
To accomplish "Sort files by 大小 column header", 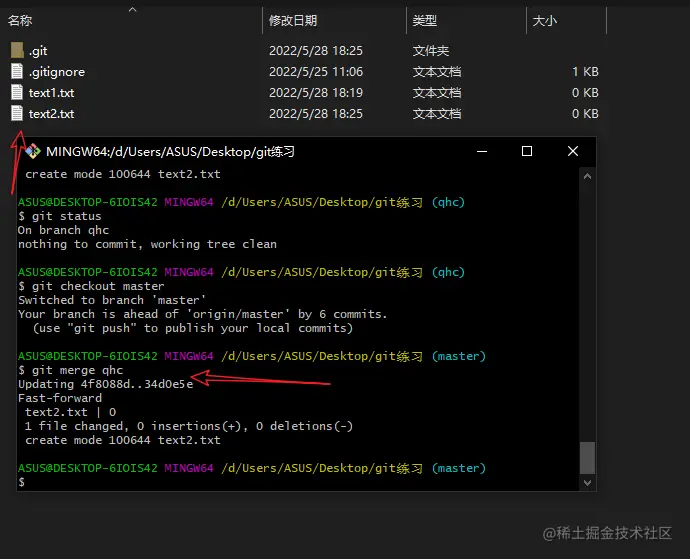I will 545,20.
